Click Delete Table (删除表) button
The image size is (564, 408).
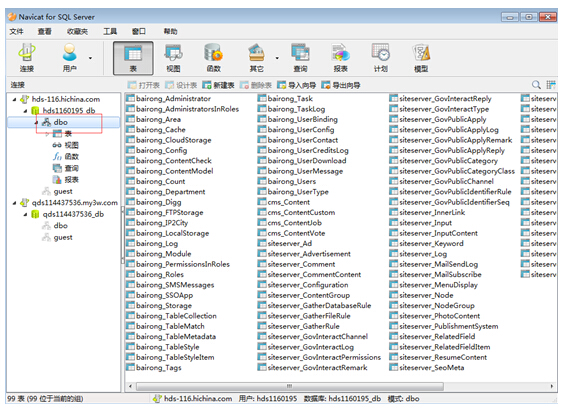[256, 85]
